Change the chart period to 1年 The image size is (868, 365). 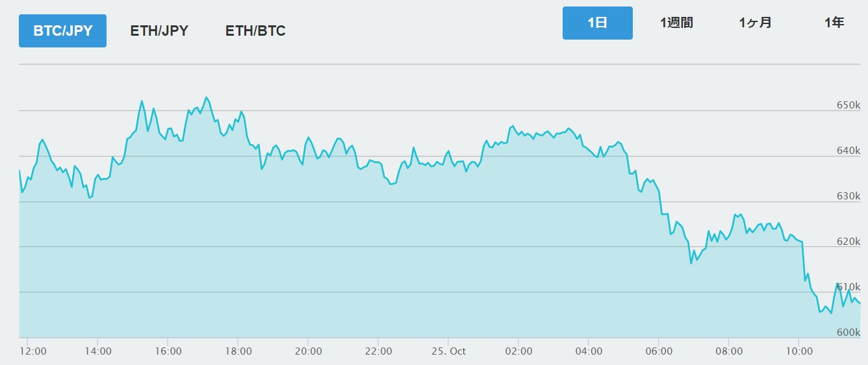834,23
